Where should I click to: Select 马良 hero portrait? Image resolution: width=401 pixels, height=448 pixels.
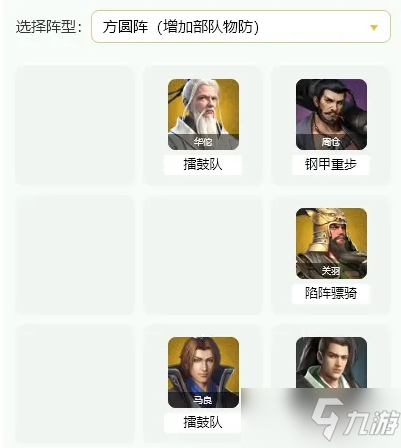[203, 372]
